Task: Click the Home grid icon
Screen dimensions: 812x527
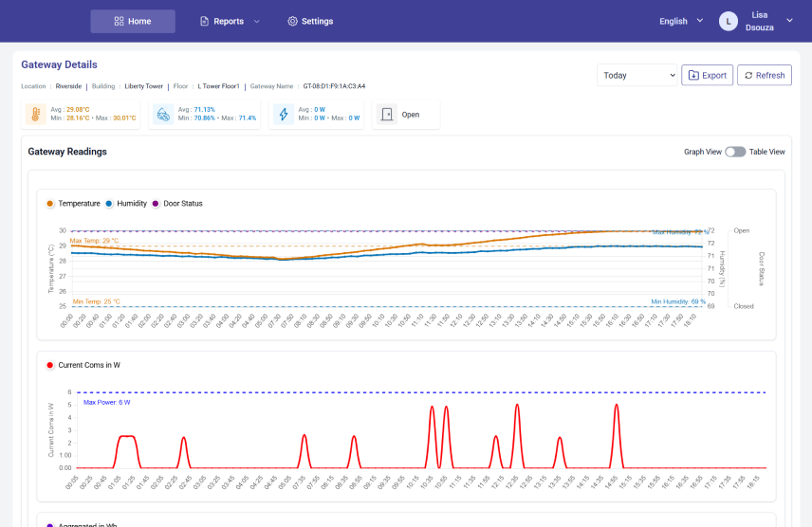Action: pyautogui.click(x=119, y=21)
